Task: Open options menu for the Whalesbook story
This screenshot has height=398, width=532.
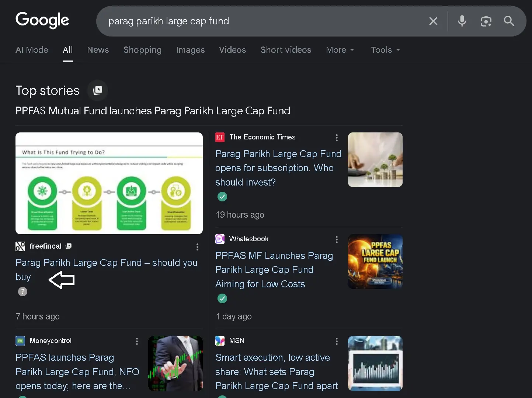Action: pos(337,239)
